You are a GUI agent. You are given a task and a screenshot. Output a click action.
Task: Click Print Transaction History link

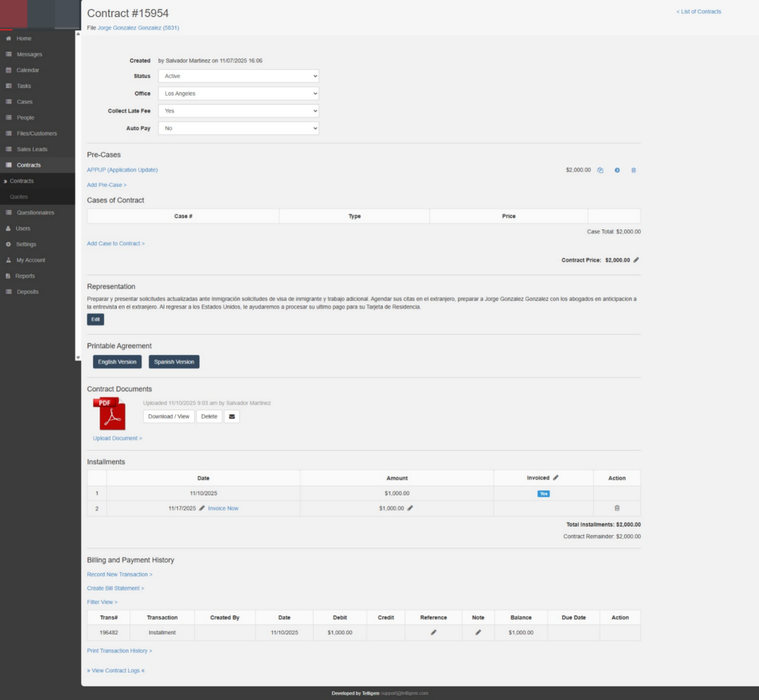[120, 651]
